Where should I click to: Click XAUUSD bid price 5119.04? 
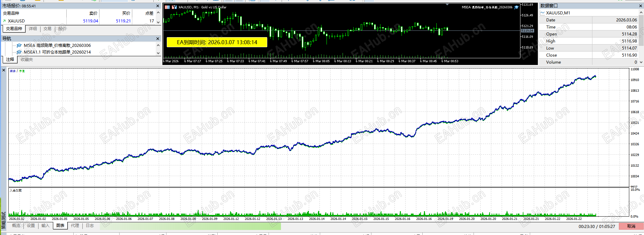90,21
